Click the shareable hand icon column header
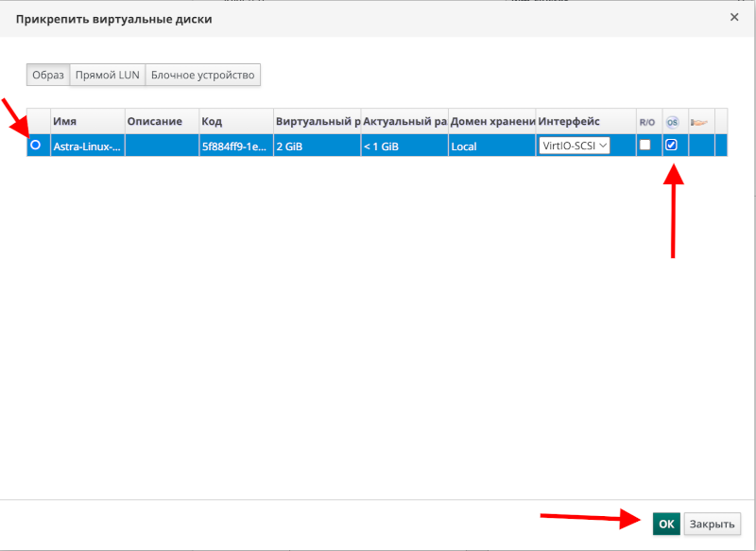 pyautogui.click(x=699, y=122)
